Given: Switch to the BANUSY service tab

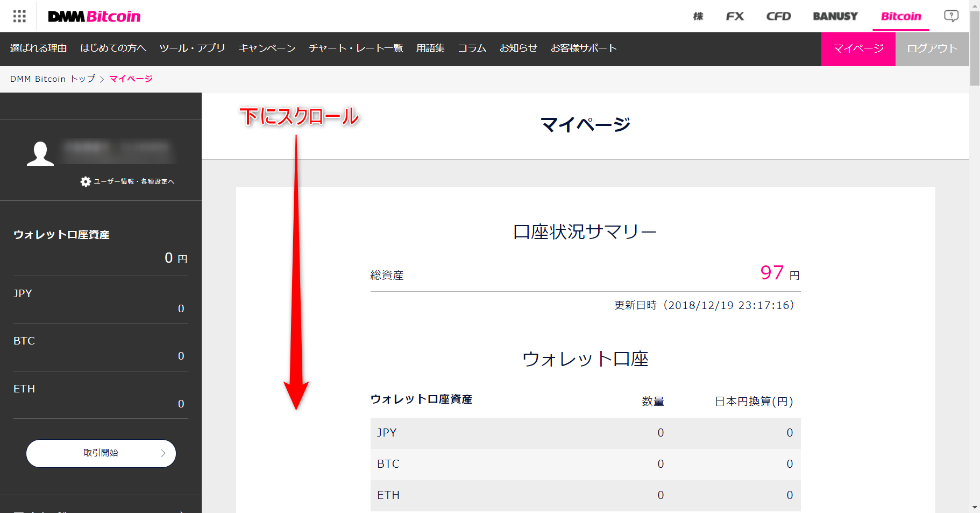Looking at the screenshot, I should tap(835, 16).
